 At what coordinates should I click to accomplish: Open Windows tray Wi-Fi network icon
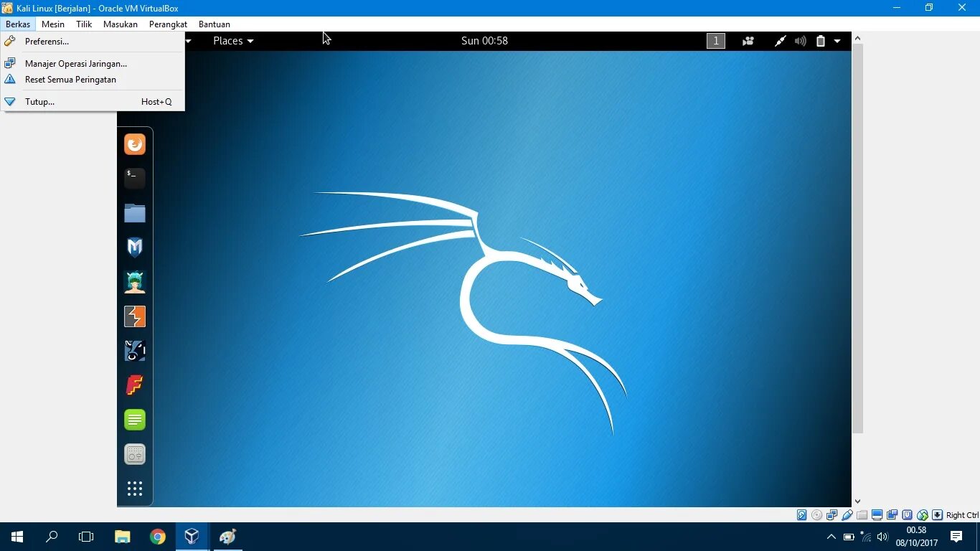point(866,537)
